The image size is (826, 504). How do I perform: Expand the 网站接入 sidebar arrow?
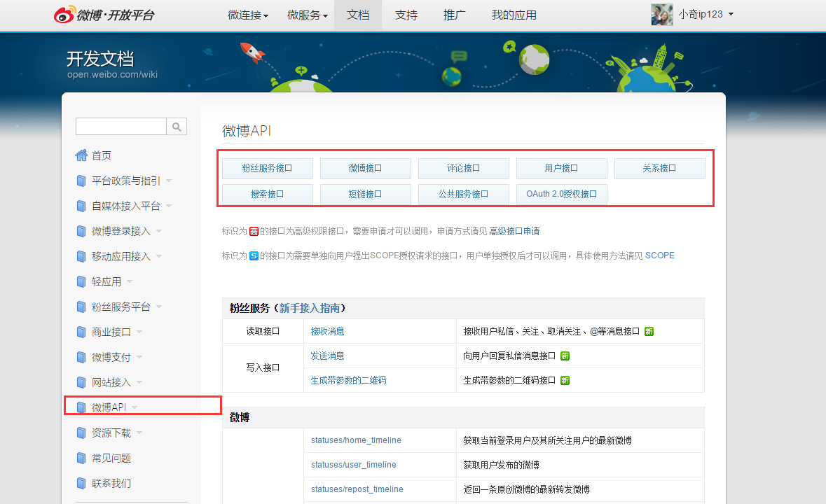(139, 382)
